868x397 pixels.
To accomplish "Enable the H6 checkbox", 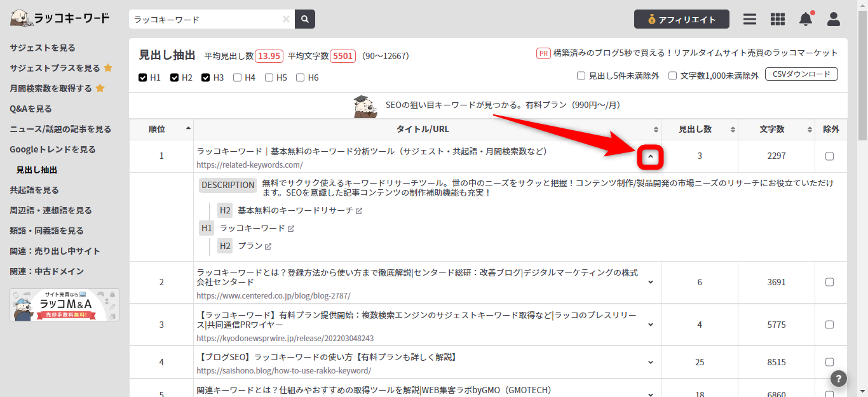I will 301,77.
